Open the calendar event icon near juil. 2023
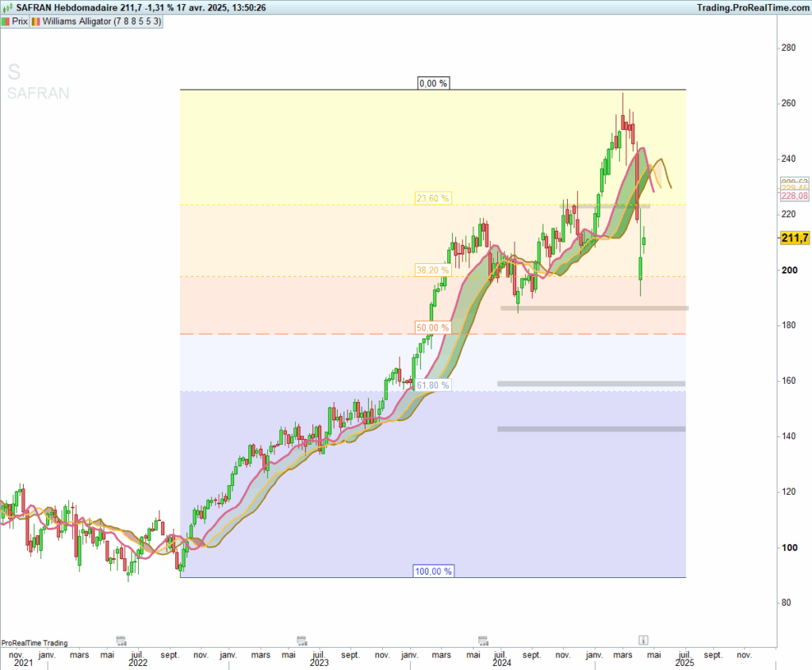The width and height of the screenshot is (812, 670). point(301,639)
